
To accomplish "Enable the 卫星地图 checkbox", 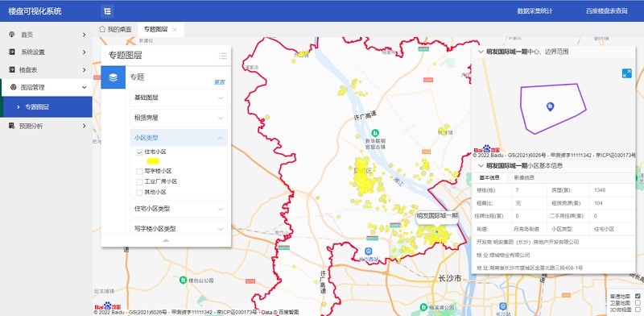I will click(638, 302).
